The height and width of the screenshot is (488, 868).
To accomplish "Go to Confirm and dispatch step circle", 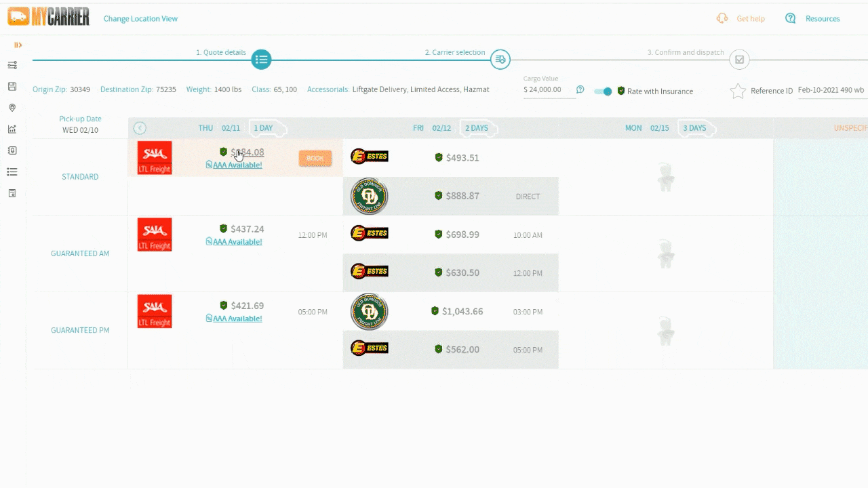I will click(x=740, y=60).
